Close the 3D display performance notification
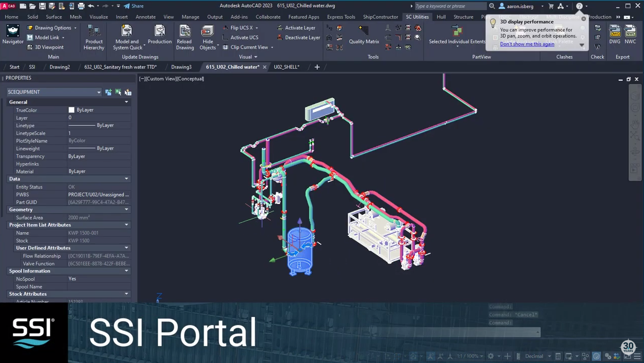This screenshot has width=644, height=363. tap(583, 19)
